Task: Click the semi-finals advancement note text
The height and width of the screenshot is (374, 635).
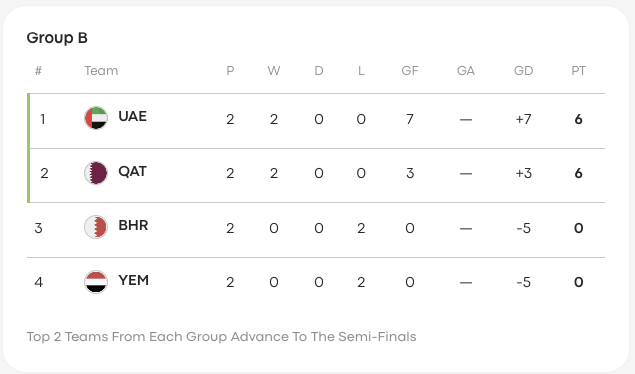Action: pyautogui.click(x=222, y=337)
